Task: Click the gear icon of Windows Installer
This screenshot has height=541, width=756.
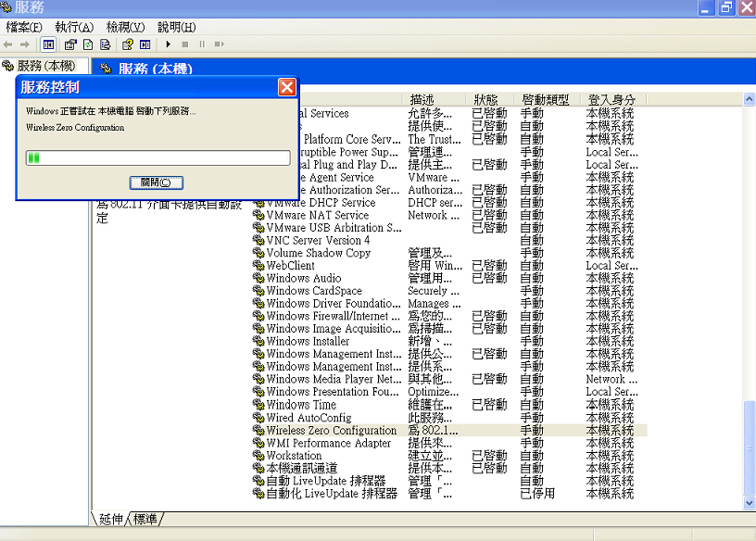Action: coord(258,341)
